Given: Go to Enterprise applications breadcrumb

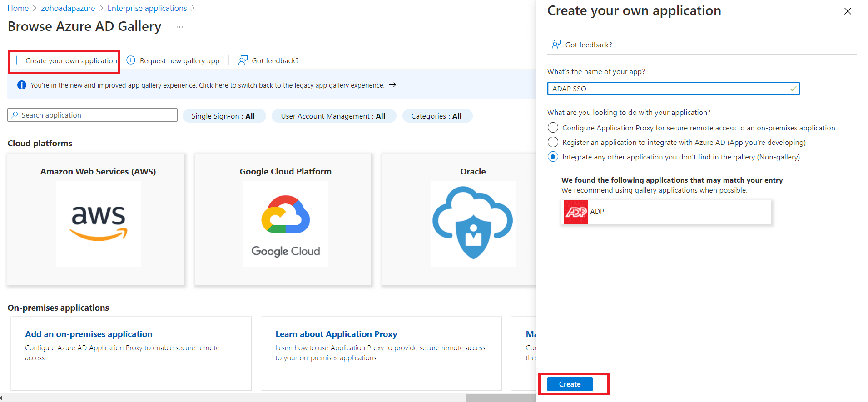Looking at the screenshot, I should pyautogui.click(x=147, y=8).
